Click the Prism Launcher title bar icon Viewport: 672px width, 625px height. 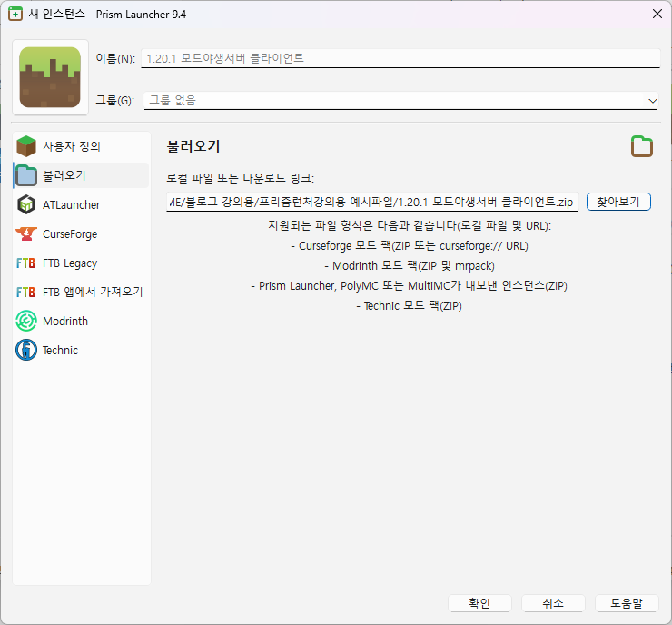click(x=15, y=15)
